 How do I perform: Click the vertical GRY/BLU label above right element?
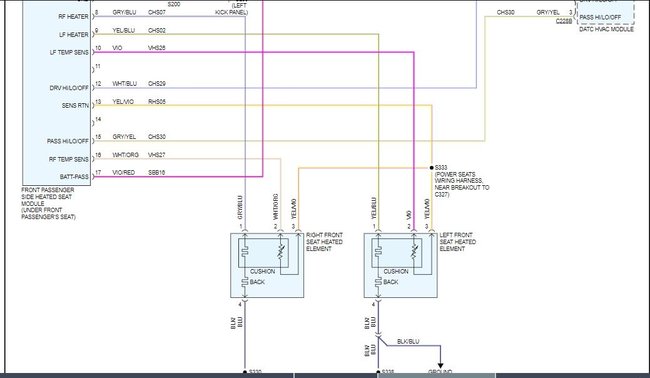[240, 207]
